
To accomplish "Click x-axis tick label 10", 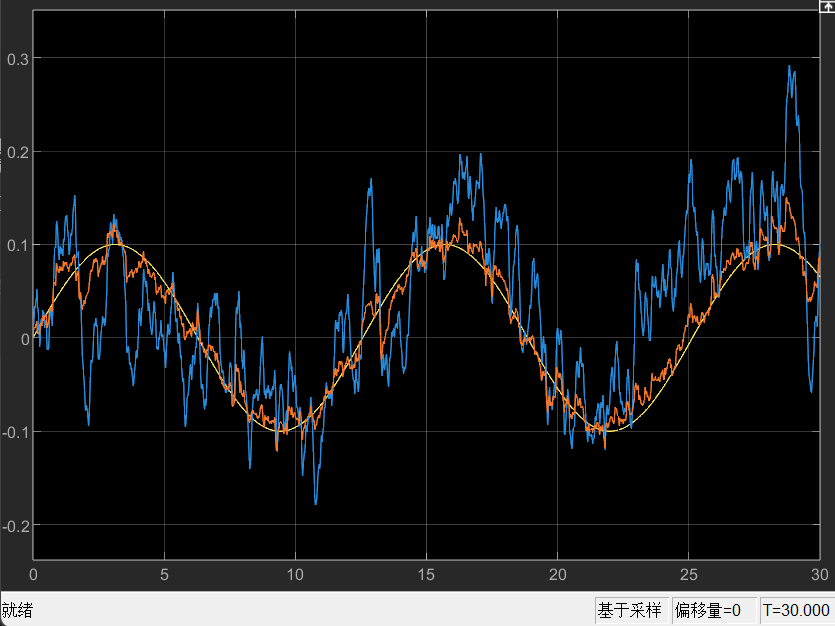I will pos(295,575).
